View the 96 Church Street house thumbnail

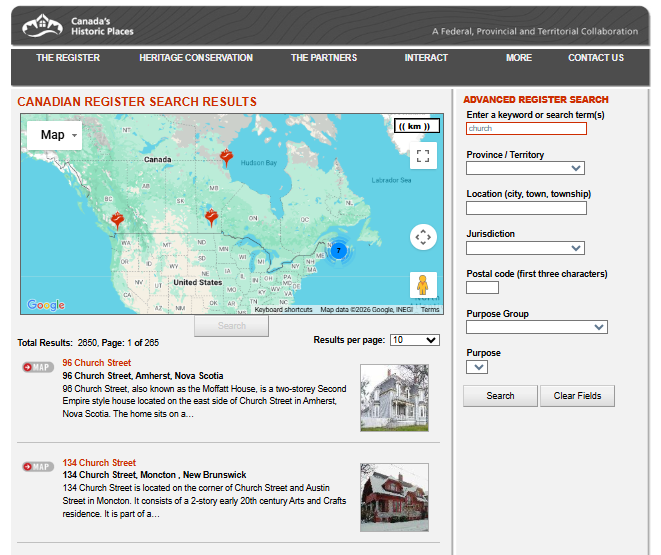[x=394, y=397]
